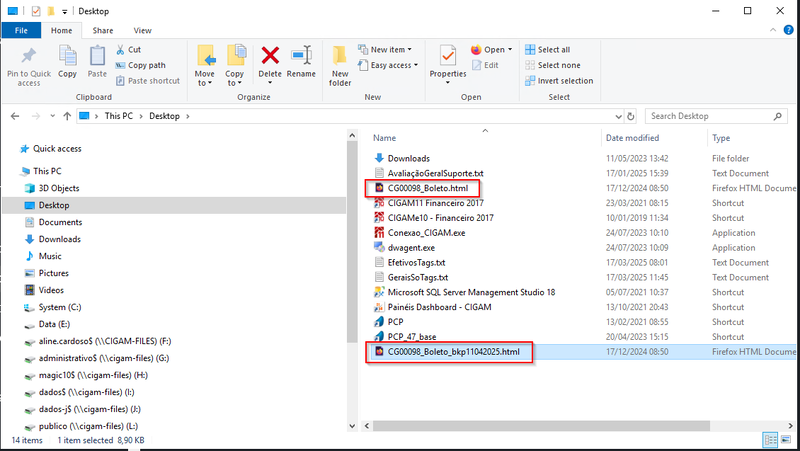Viewport: 800px width, 451px height.
Task: Click Select none
Action: (553, 65)
